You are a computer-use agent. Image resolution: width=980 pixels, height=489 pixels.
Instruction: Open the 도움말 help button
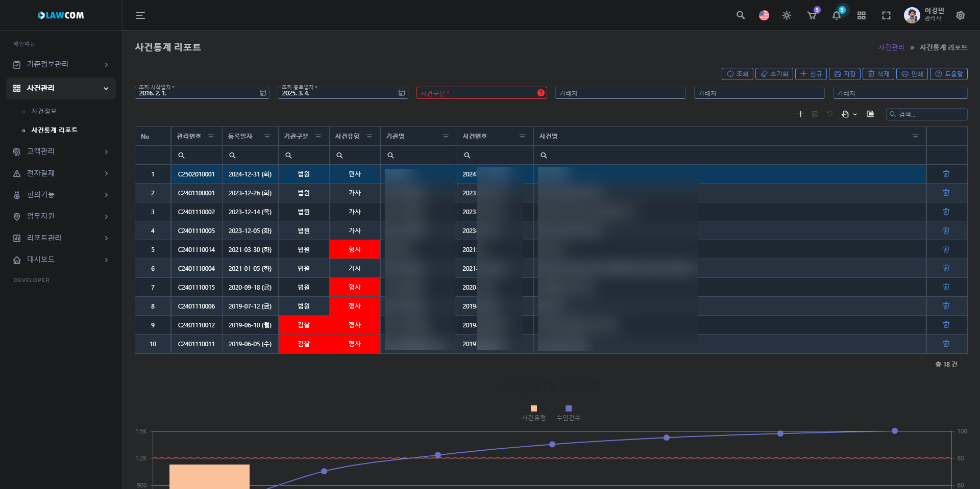949,74
